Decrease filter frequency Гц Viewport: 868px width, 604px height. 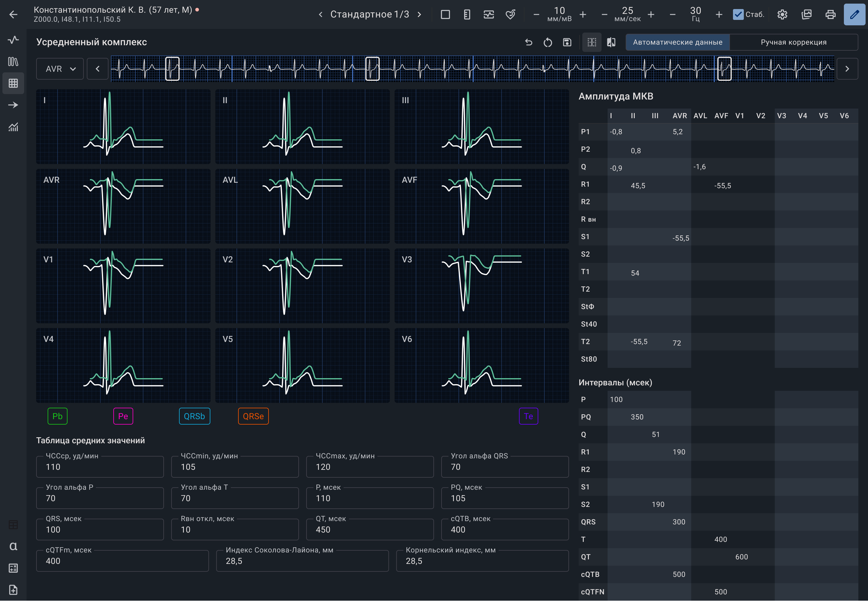click(x=672, y=14)
